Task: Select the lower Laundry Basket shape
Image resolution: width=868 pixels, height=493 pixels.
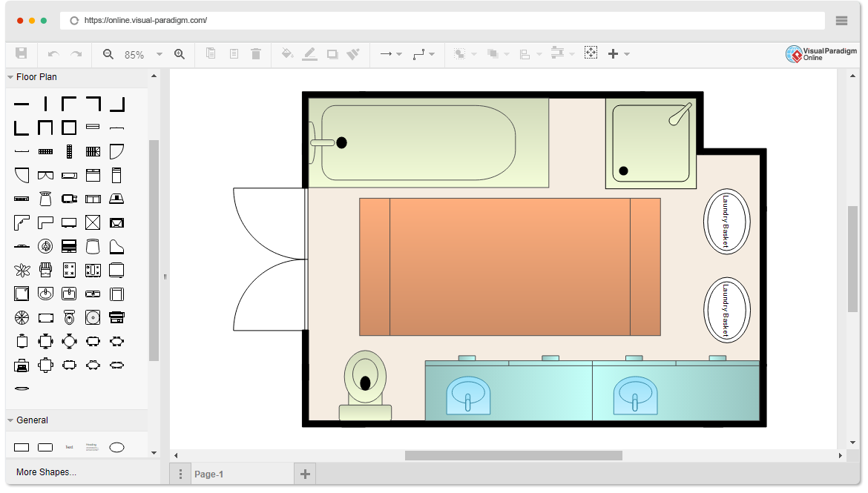Action: (x=727, y=310)
